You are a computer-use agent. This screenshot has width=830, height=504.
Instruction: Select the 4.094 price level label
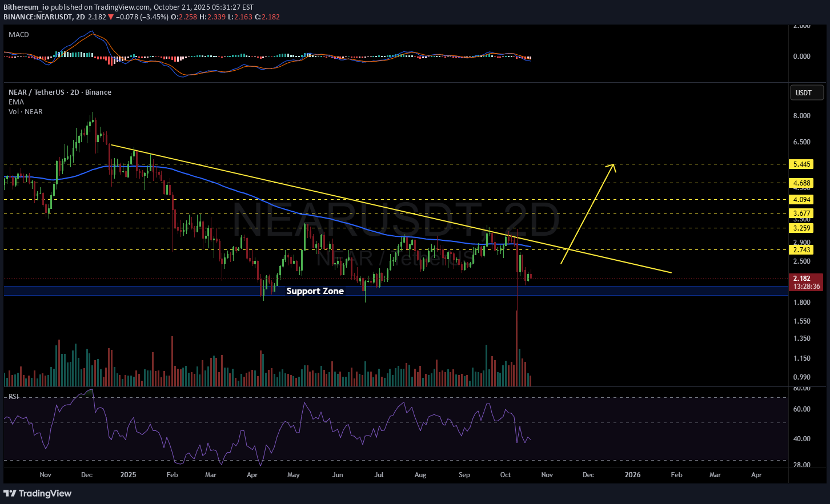pos(801,200)
